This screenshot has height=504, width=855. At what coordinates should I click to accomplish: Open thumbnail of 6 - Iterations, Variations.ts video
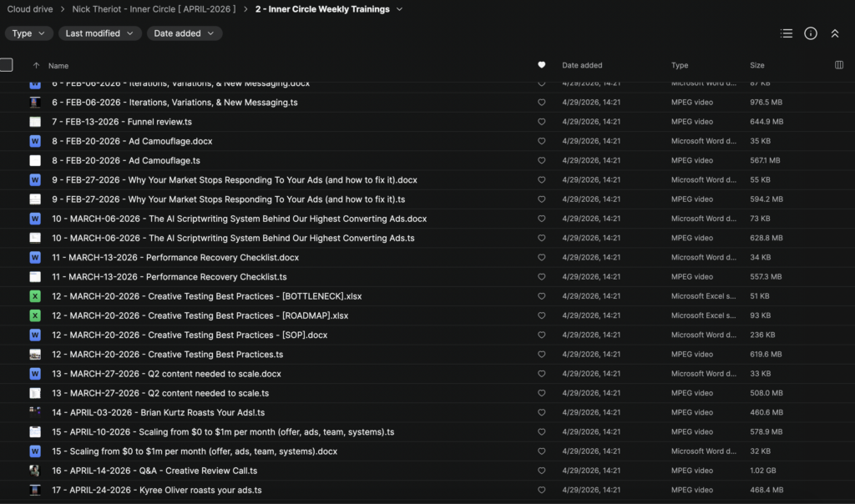(x=35, y=103)
